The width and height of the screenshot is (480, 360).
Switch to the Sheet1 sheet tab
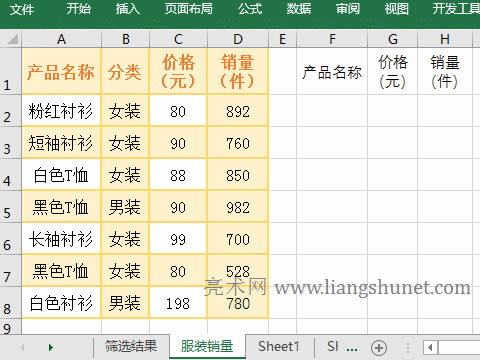click(x=279, y=347)
